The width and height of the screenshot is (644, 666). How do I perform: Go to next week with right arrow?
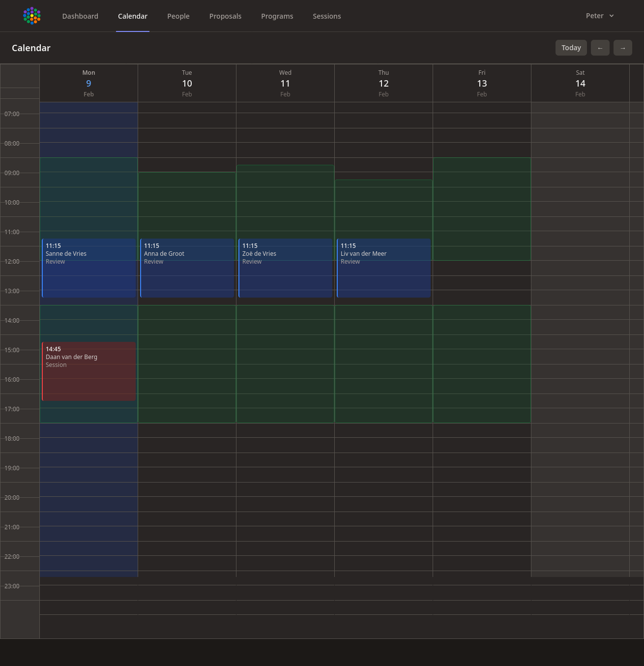click(623, 48)
